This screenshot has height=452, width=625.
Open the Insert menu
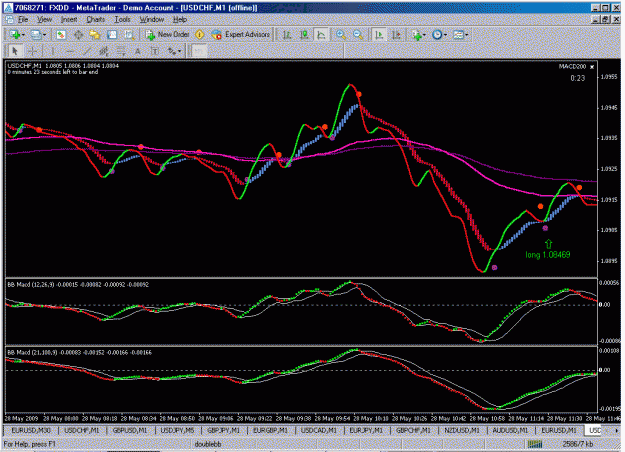(69, 19)
